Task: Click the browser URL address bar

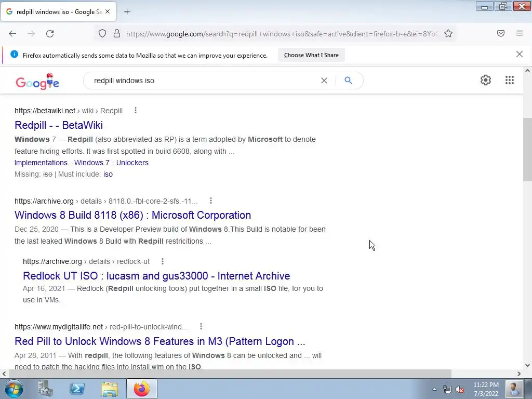Action: point(282,34)
